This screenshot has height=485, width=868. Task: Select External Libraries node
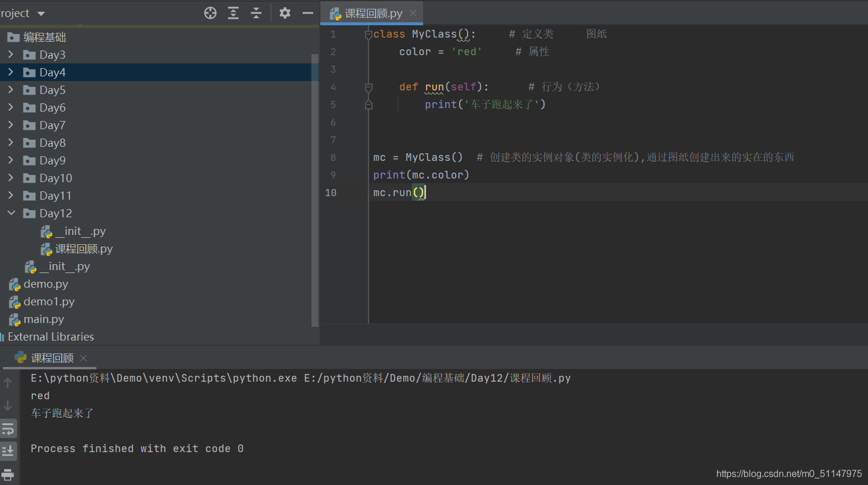51,337
